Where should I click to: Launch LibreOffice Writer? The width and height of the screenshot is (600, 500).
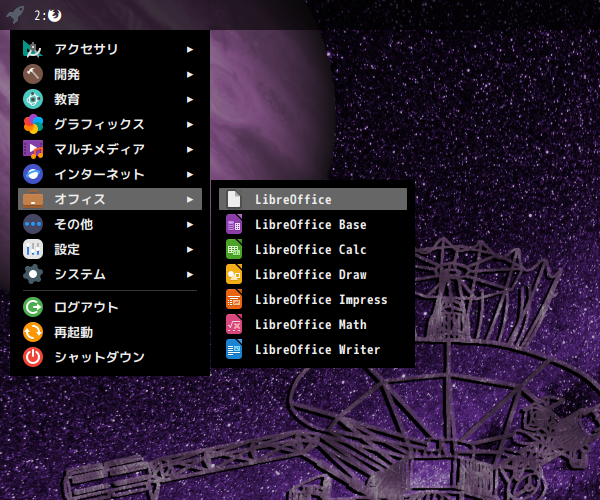tap(313, 349)
